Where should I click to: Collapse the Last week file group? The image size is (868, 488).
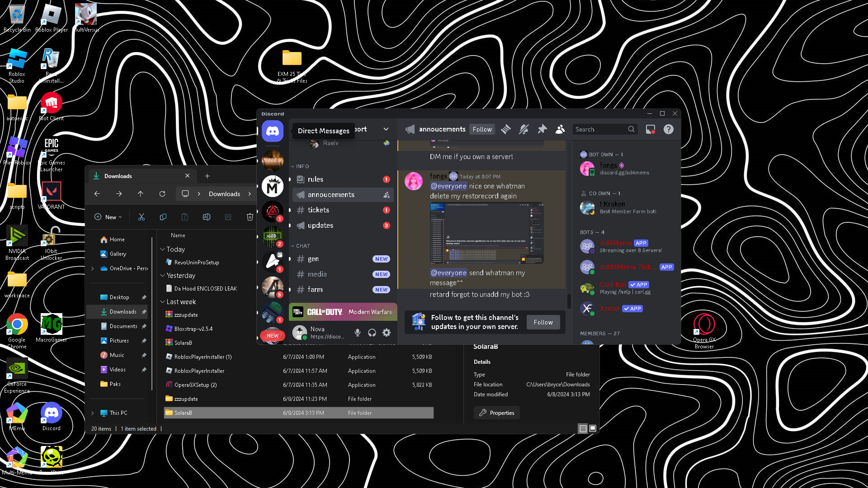tap(163, 302)
